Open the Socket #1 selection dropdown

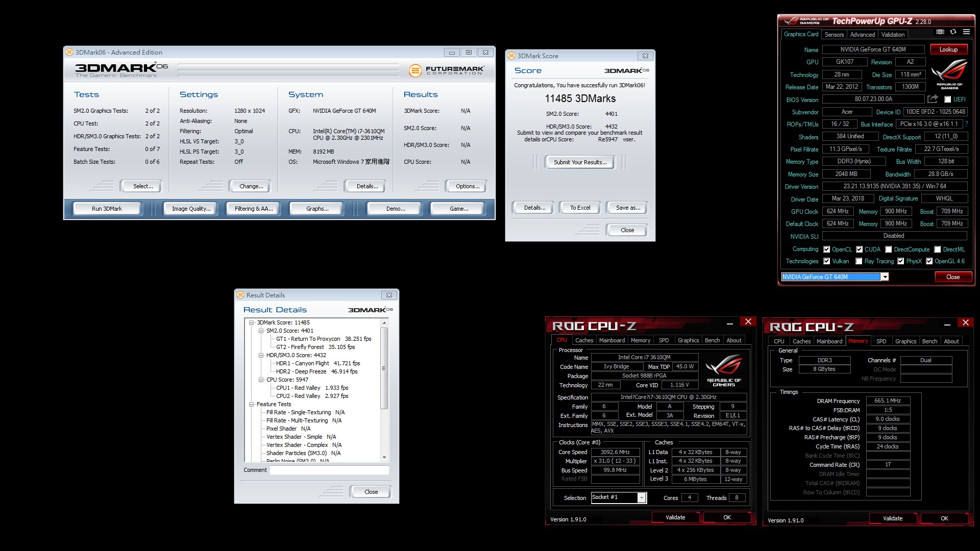pos(642,497)
